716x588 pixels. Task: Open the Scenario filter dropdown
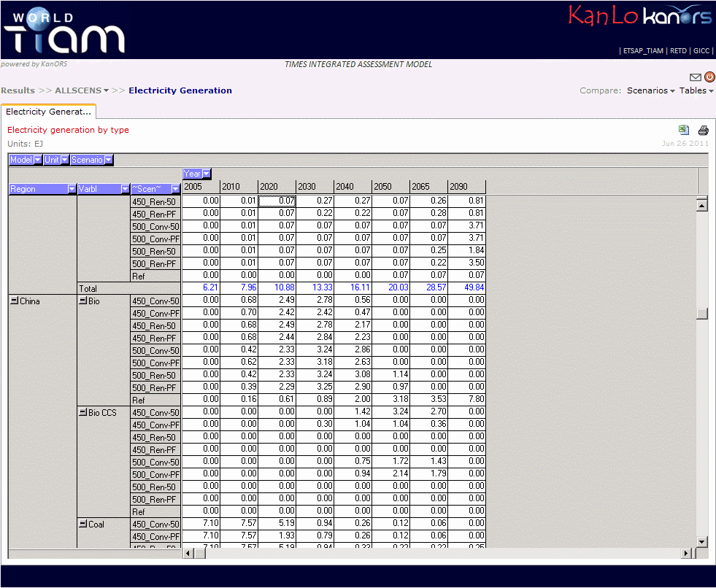point(108,160)
